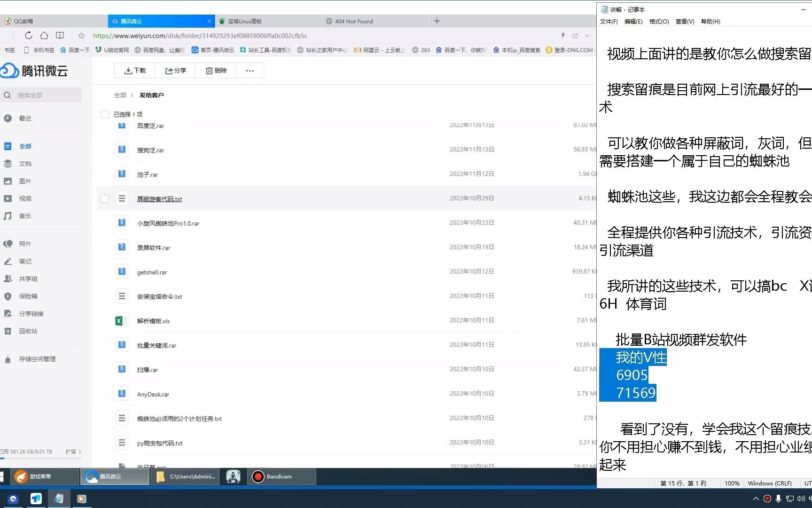Screen dimensions: 812x508
Task: Open 最近 (Recent) in sidebar
Action: tap(25, 118)
